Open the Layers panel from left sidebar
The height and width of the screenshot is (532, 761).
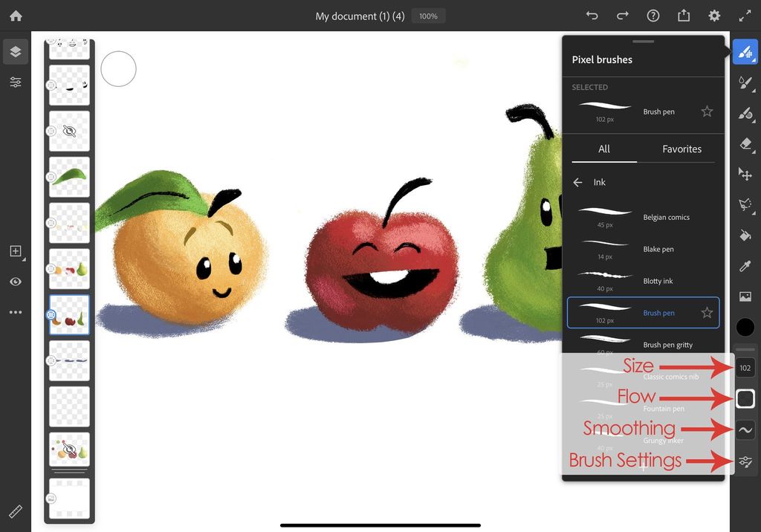(x=16, y=52)
